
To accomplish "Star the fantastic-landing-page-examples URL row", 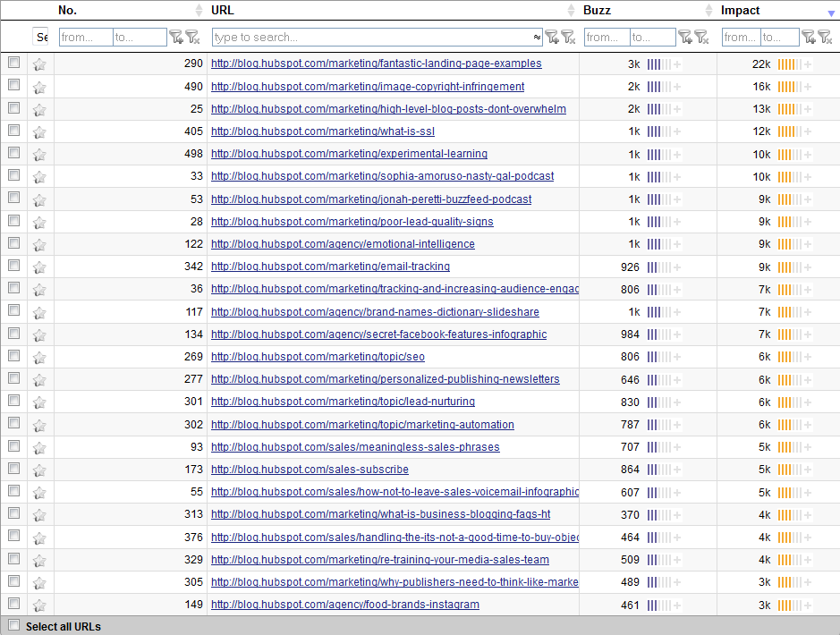I will click(39, 64).
